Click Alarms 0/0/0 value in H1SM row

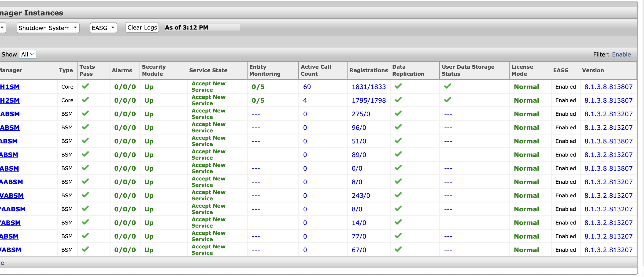125,87
